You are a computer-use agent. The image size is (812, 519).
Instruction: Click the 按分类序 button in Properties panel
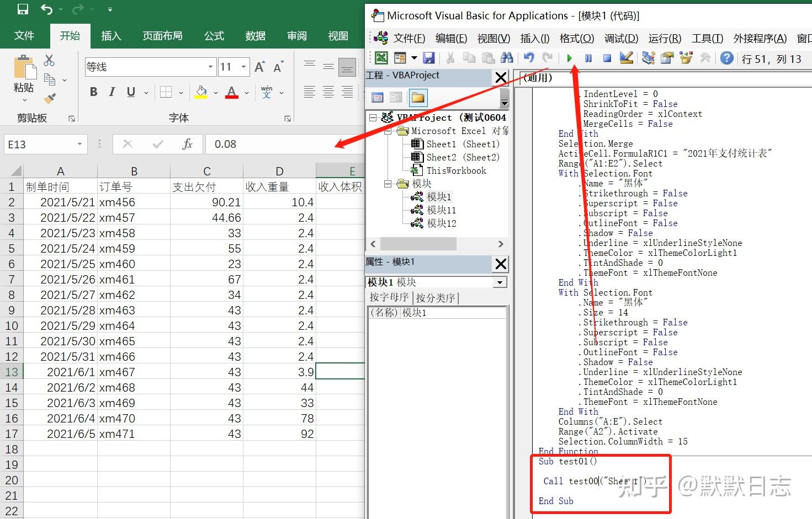click(436, 297)
